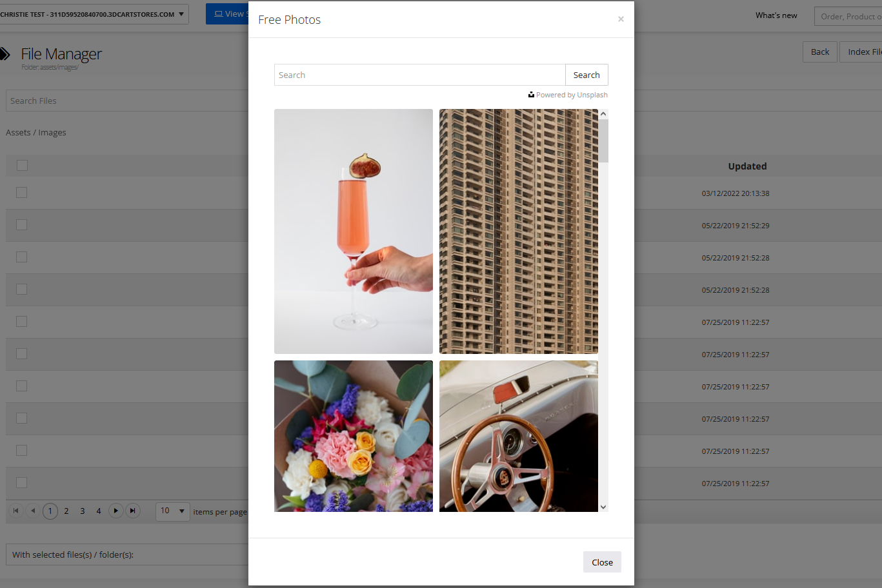
Task: Click the Unsplash logo icon beside Powered by
Action: [x=531, y=94]
